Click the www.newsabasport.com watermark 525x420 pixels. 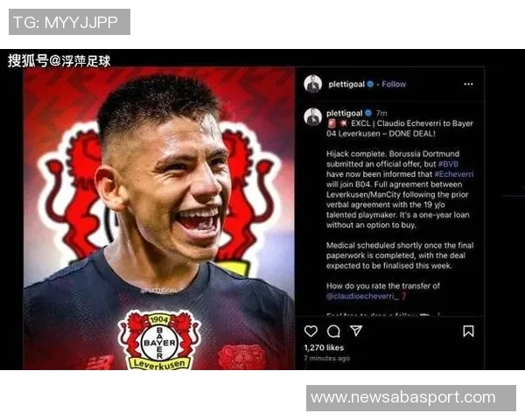click(411, 398)
